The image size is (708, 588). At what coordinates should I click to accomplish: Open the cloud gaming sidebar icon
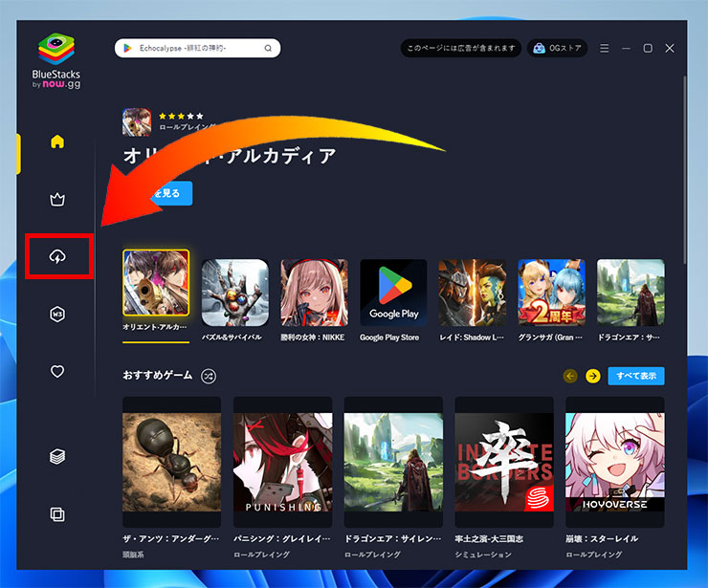(57, 257)
